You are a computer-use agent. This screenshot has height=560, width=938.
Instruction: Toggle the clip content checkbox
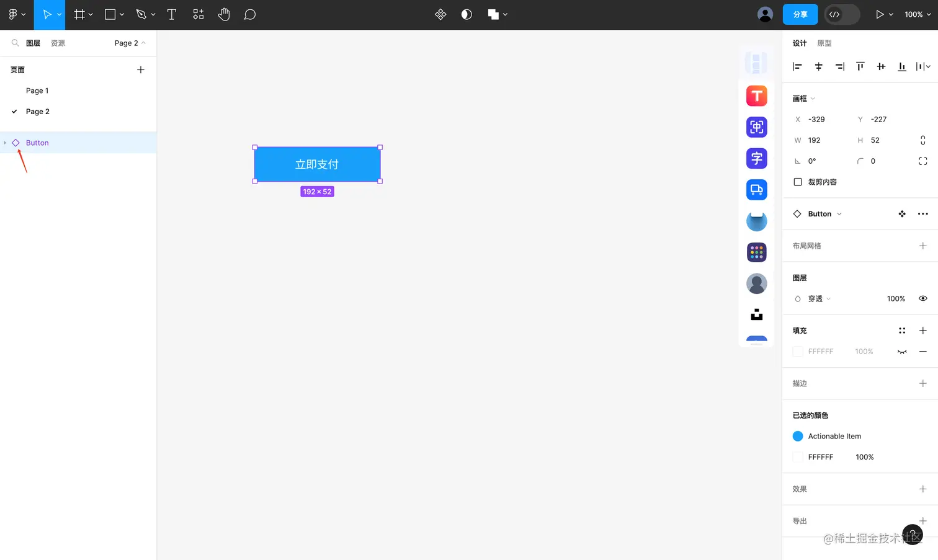click(x=798, y=182)
